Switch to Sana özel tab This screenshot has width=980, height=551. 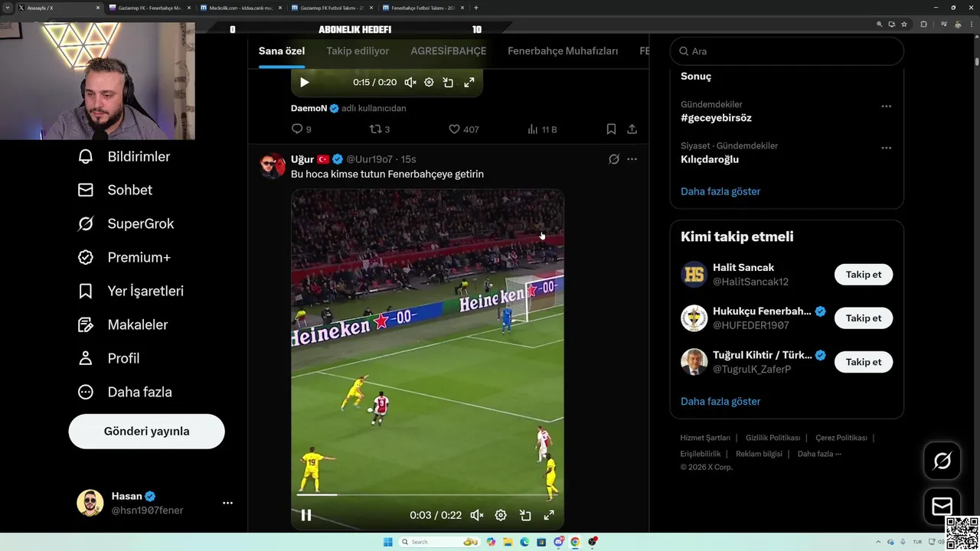[282, 51]
